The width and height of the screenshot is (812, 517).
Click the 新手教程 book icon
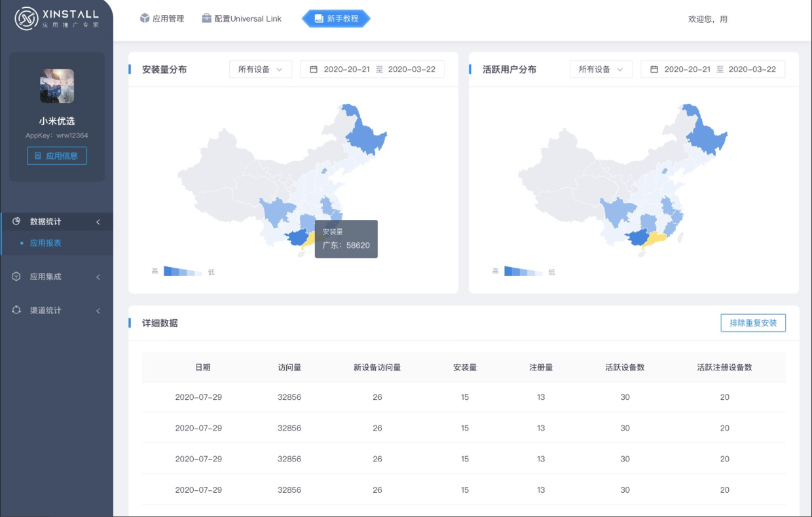(319, 19)
